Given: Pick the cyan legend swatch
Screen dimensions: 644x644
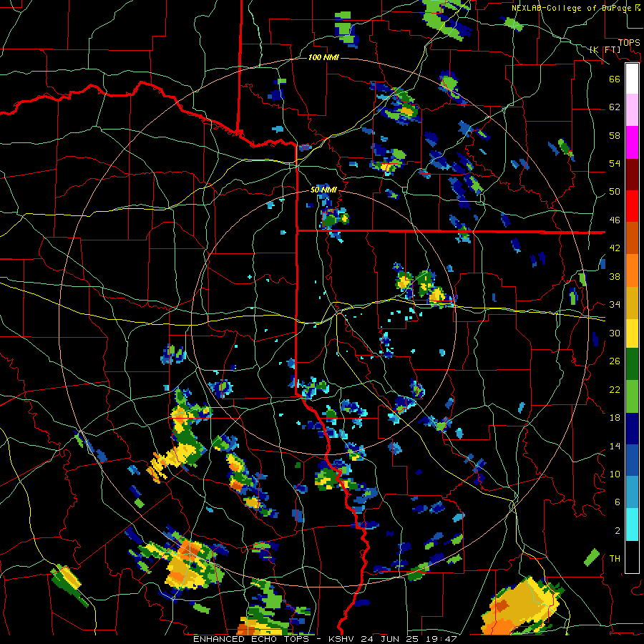Looking at the screenshot, I should [x=632, y=525].
